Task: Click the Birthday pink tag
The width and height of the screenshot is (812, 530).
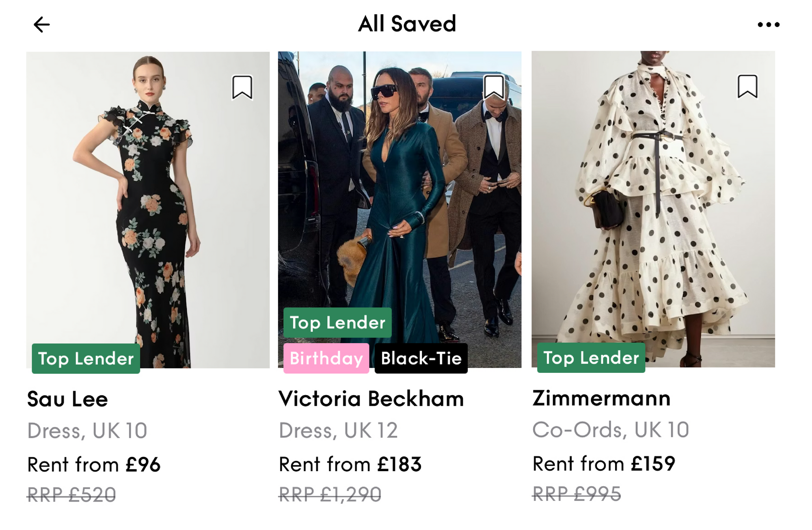Action: click(x=326, y=358)
